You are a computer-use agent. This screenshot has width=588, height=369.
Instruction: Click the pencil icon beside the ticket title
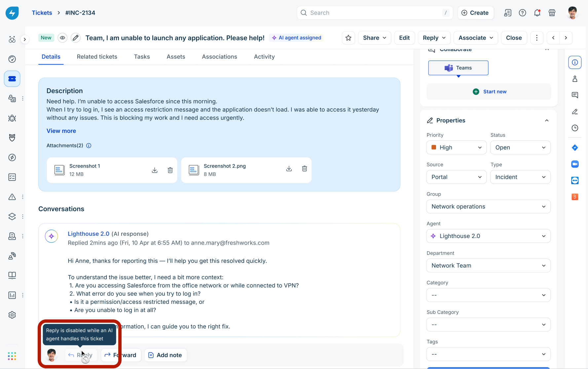76,38
